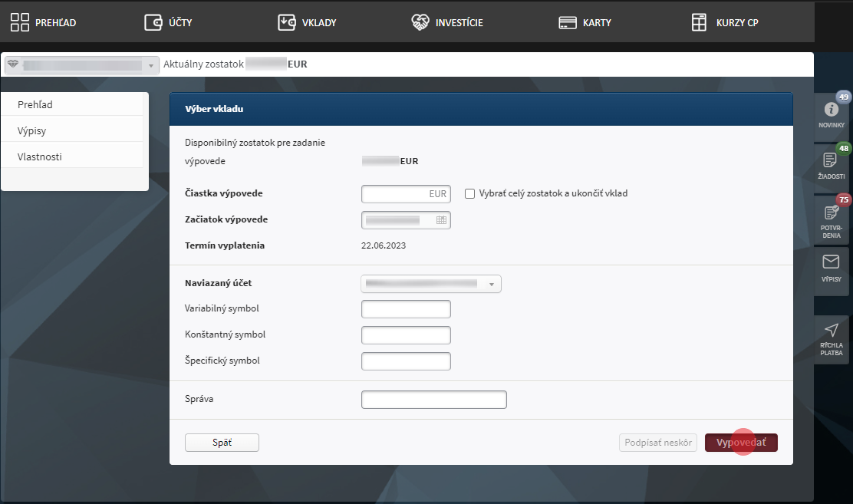
Task: Enable withdraw entire balance and close deposit
Action: [x=470, y=194]
